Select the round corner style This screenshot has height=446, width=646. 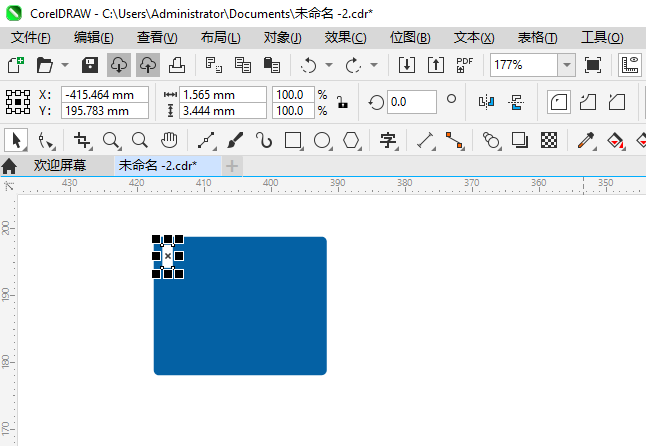pyautogui.click(x=559, y=102)
